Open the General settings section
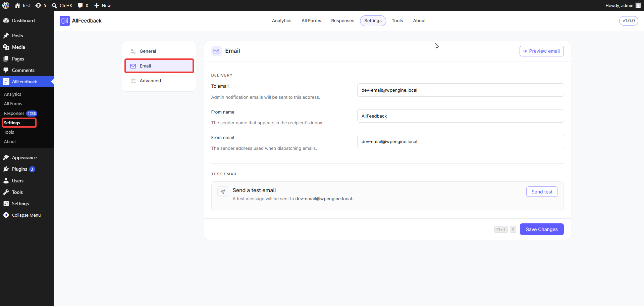 159,51
